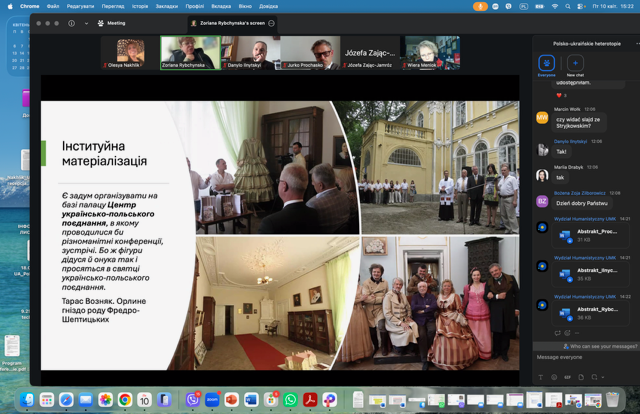Launch Viber from the dock
This screenshot has width=640, height=414.
(x=193, y=399)
